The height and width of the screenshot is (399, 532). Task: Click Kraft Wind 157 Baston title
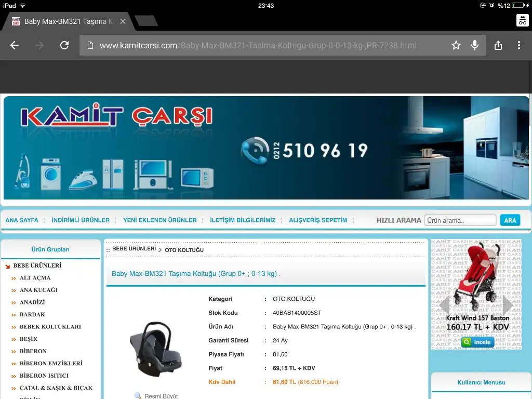(478, 318)
